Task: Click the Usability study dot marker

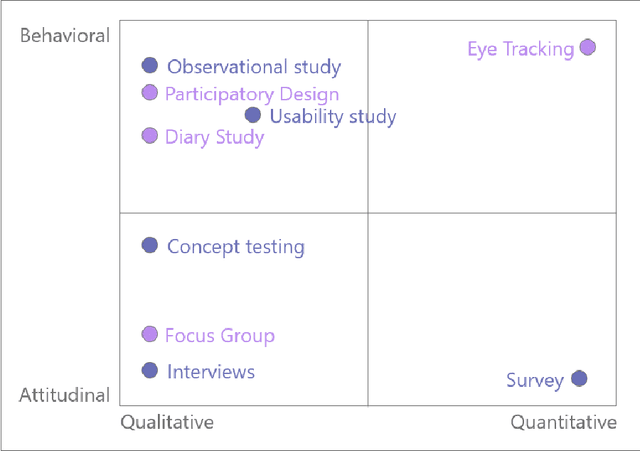Action: 253,116
